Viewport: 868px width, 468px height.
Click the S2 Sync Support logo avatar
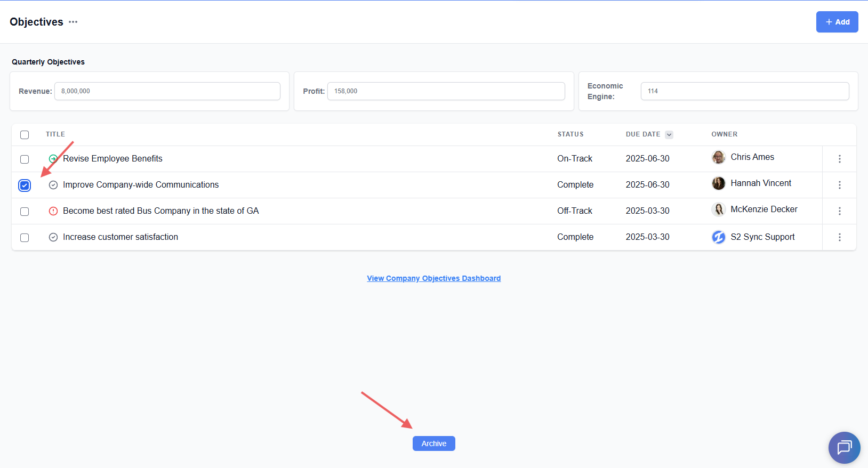point(718,237)
